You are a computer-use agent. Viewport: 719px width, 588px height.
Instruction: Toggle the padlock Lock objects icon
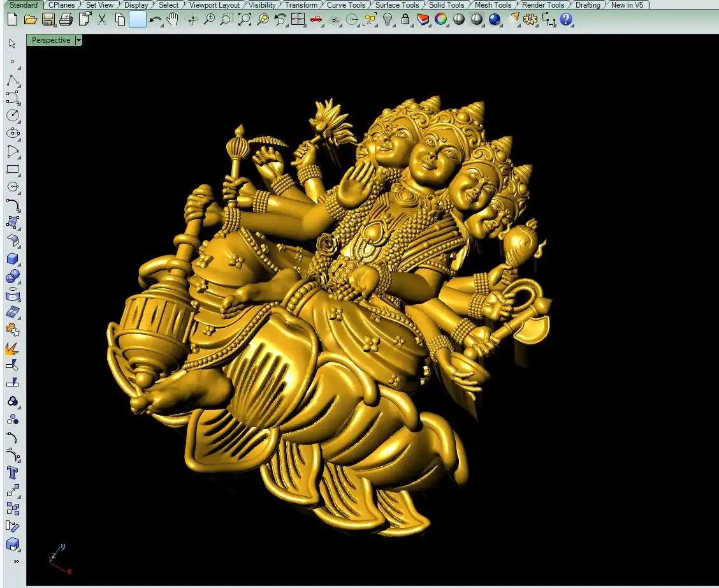point(405,19)
